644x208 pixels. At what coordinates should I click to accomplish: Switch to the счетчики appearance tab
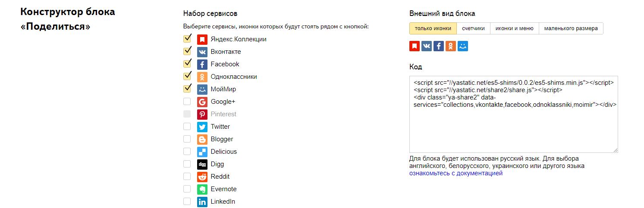[x=473, y=28]
